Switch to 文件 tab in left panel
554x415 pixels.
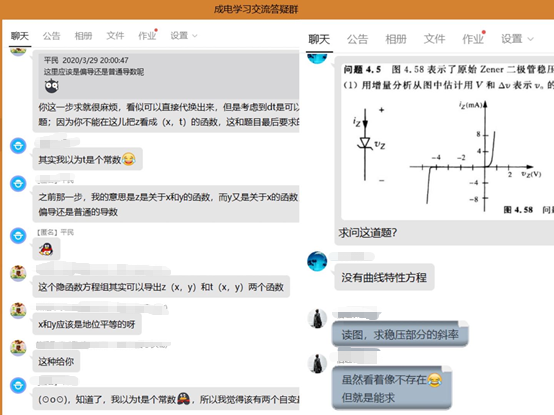[115, 36]
